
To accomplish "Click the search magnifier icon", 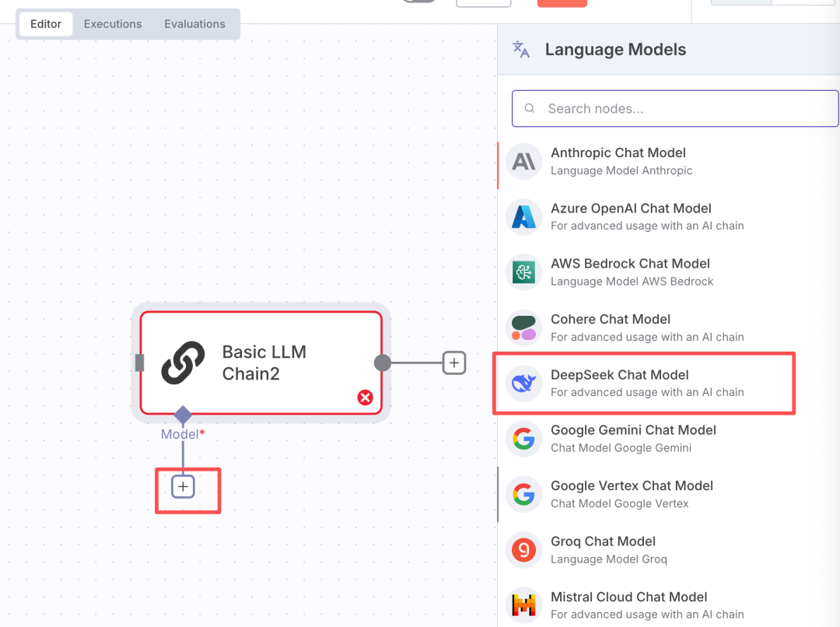I will pyautogui.click(x=530, y=108).
